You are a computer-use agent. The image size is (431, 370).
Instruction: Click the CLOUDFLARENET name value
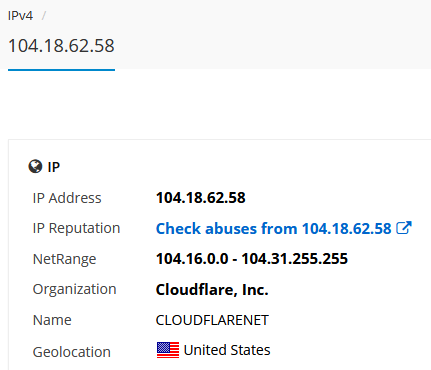pos(212,320)
